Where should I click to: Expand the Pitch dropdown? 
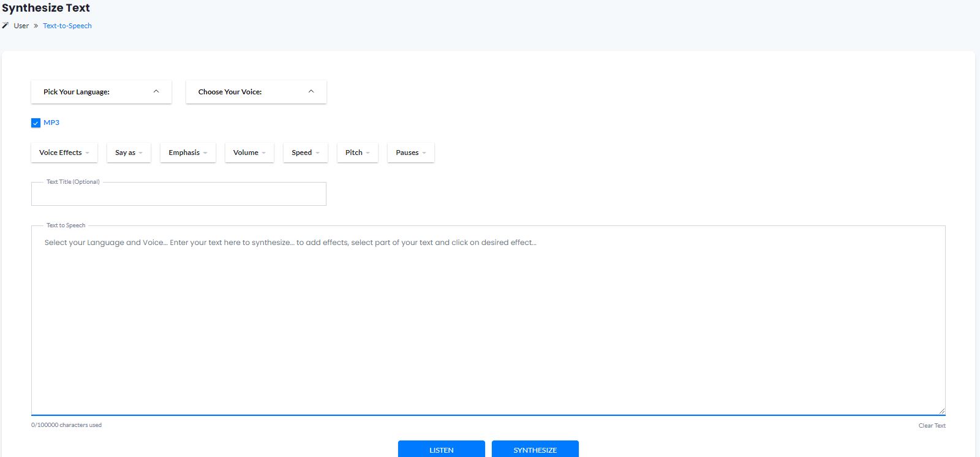[x=358, y=153]
